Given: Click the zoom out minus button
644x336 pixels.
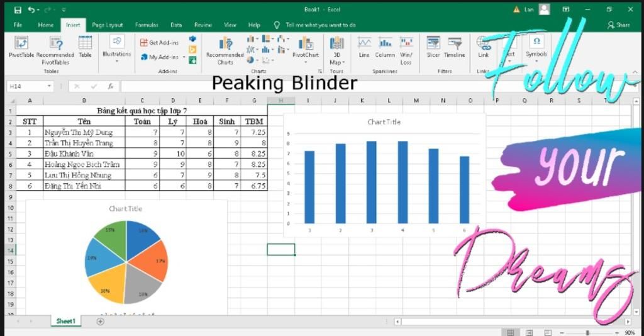Looking at the screenshot, I should (x=562, y=332).
